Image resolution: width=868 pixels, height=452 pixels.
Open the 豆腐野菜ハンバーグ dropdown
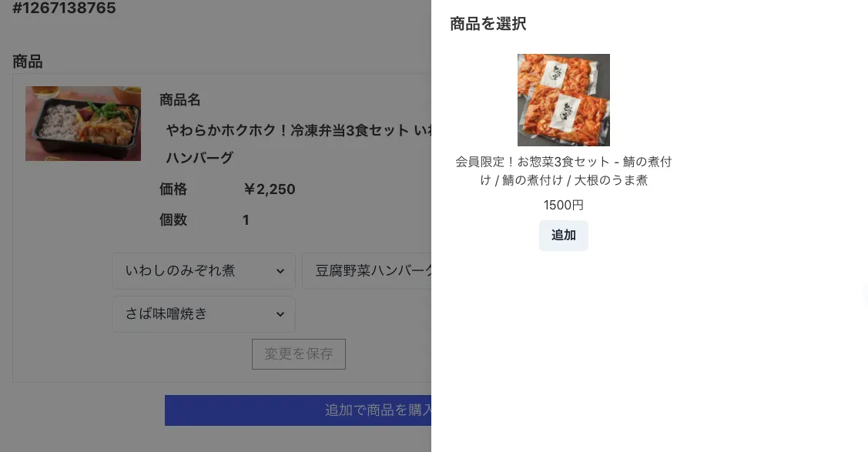[367, 270]
